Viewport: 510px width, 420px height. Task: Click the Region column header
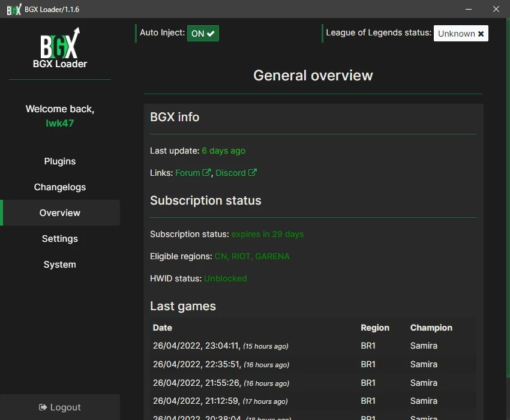[x=375, y=328]
